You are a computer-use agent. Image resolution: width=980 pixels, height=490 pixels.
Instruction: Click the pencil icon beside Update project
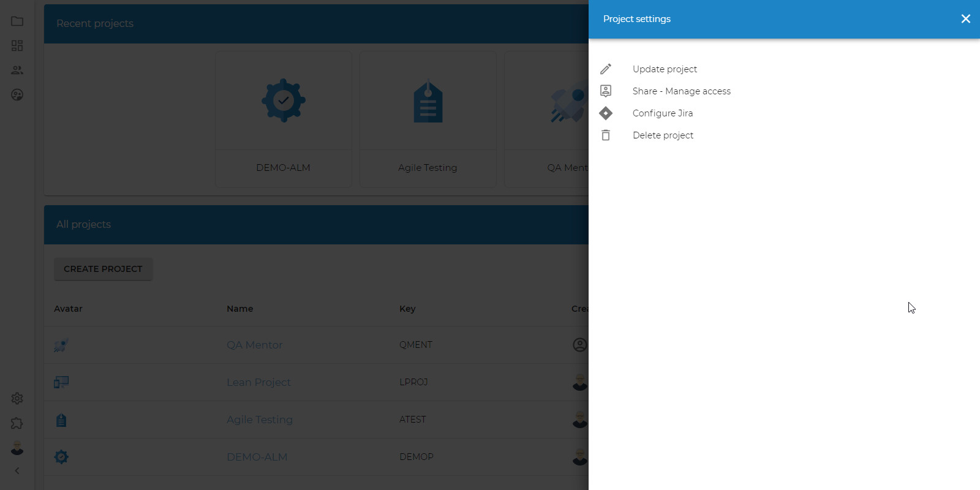[606, 69]
